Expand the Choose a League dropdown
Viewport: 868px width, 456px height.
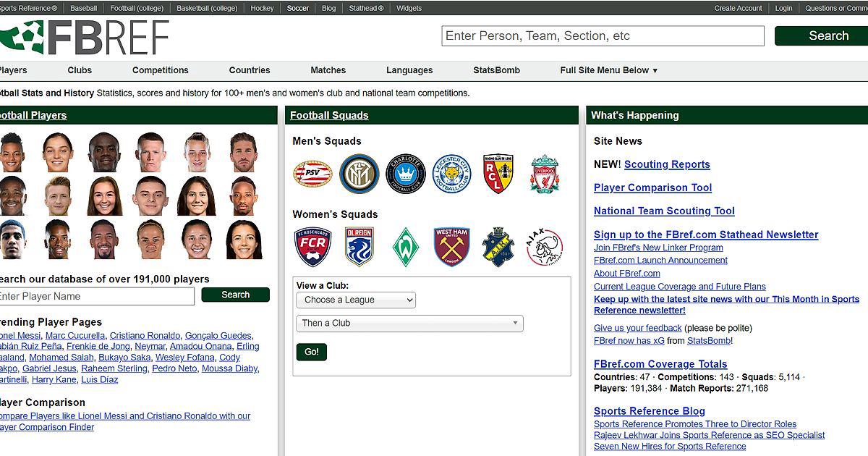click(356, 300)
